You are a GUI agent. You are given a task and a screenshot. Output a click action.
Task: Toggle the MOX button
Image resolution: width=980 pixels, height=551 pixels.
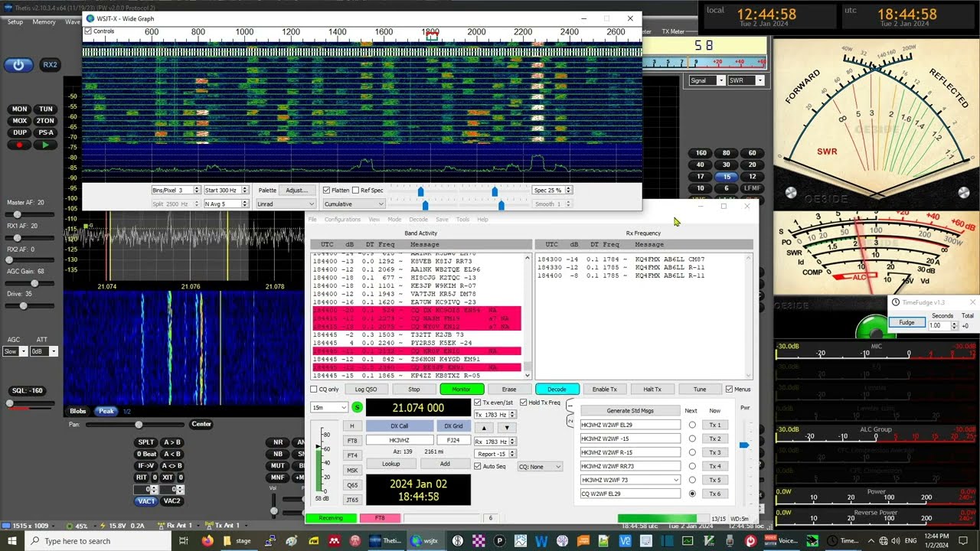(19, 121)
